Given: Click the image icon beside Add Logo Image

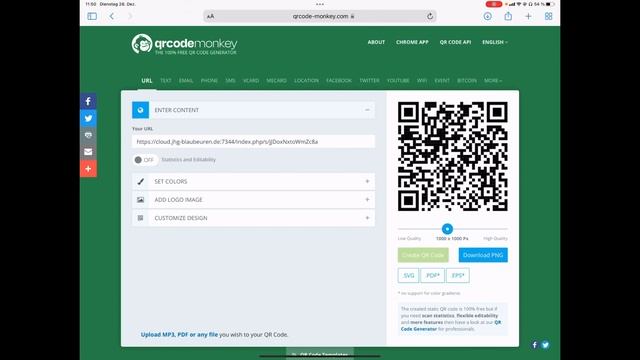Looking at the screenshot, I should 140,200.
